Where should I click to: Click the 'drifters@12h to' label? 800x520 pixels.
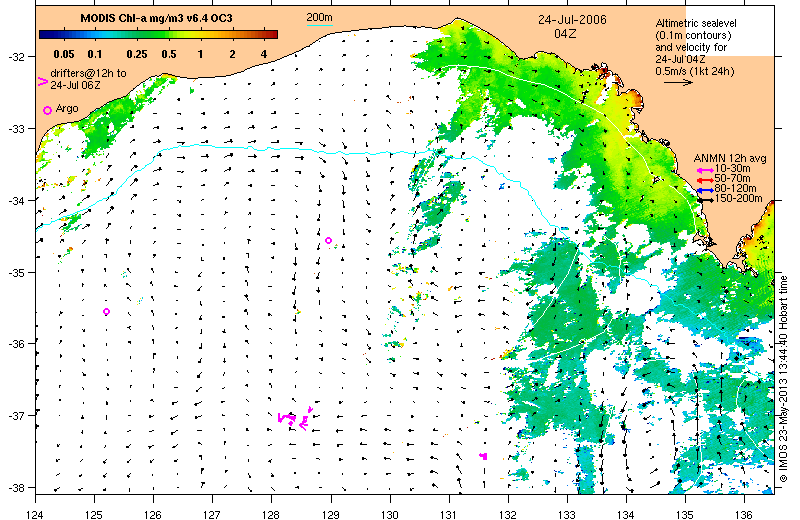tap(88, 73)
